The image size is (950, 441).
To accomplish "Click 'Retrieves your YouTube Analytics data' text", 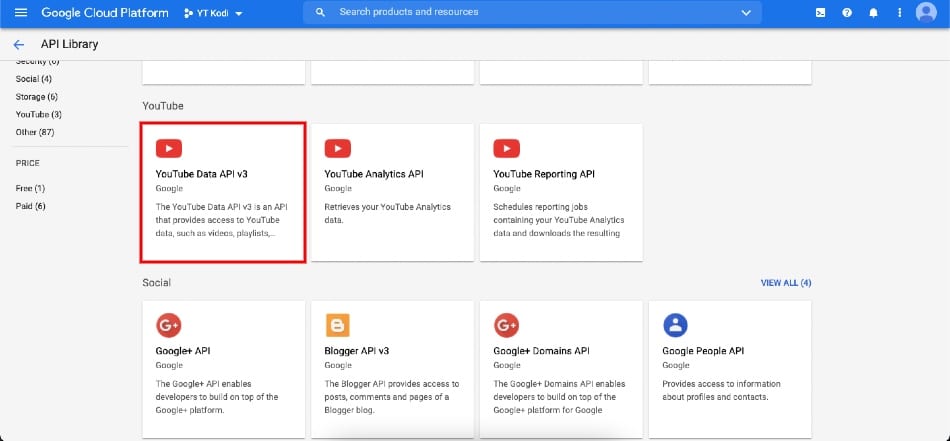I will [x=388, y=213].
